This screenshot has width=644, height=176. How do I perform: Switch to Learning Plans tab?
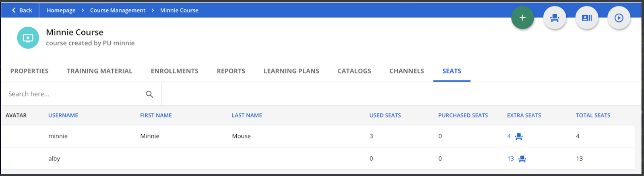pos(291,71)
